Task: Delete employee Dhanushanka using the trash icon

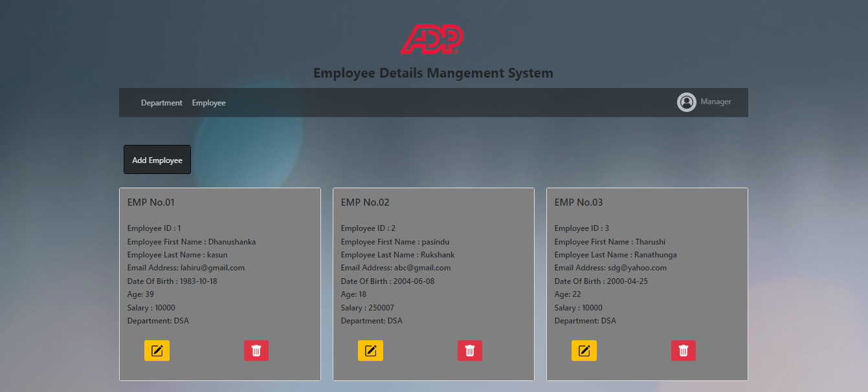Action: tap(256, 350)
